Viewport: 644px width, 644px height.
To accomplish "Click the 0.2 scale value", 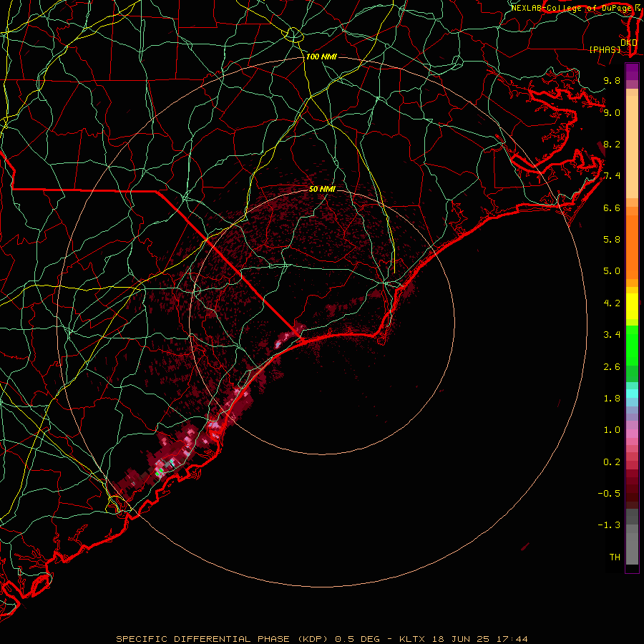I will point(612,462).
